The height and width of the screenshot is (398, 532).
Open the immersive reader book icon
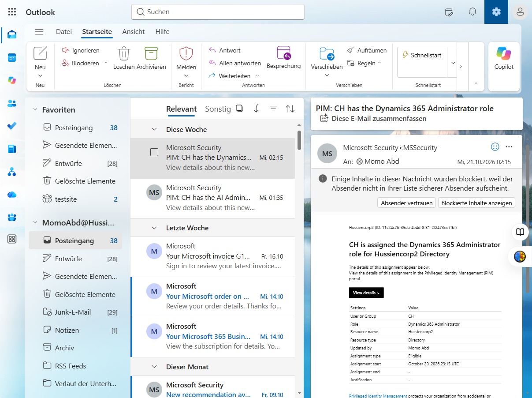(x=520, y=232)
